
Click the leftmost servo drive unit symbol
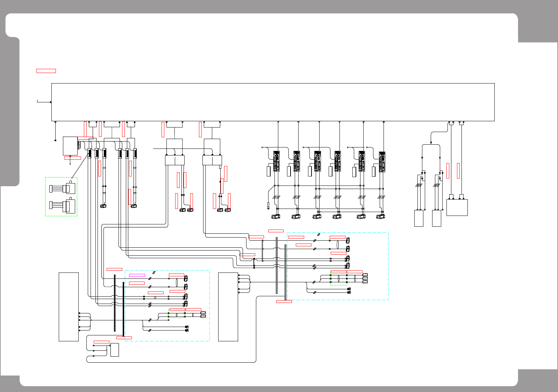(x=277, y=161)
